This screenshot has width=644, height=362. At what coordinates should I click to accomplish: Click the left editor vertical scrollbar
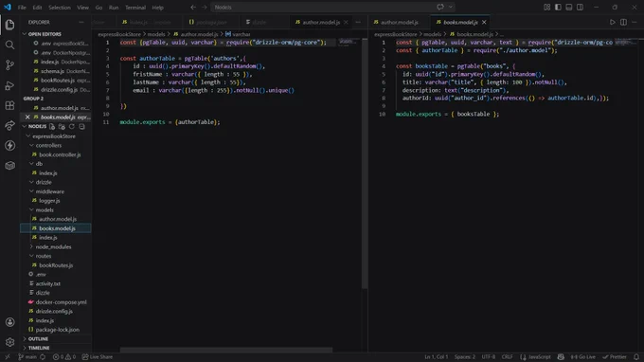click(365, 164)
